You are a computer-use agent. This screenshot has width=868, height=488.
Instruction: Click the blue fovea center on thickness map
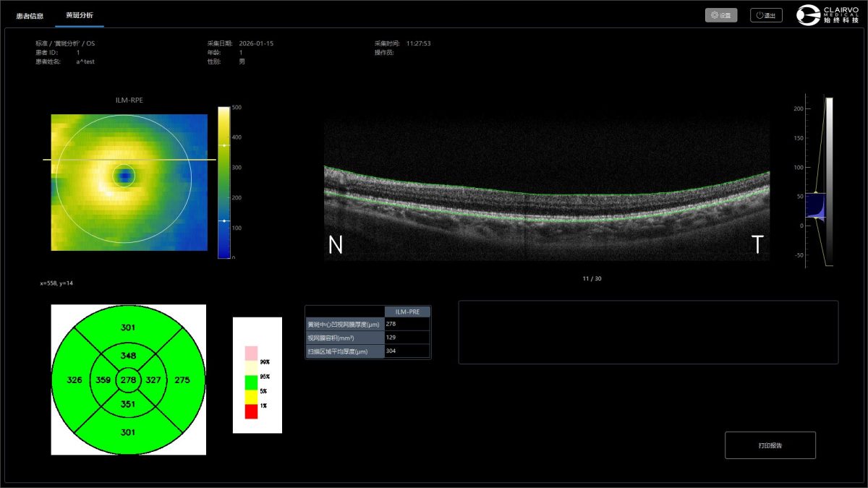tap(125, 175)
